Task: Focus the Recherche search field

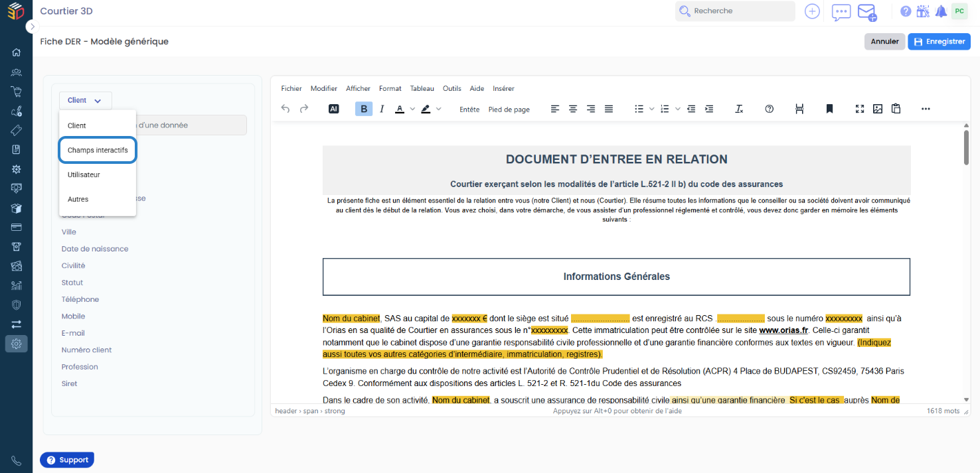Action: tap(735, 11)
